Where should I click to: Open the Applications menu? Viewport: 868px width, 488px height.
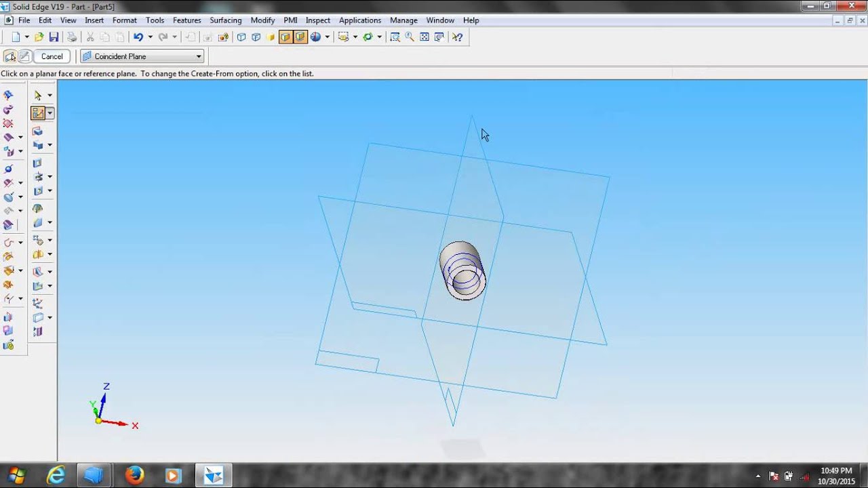(x=360, y=20)
